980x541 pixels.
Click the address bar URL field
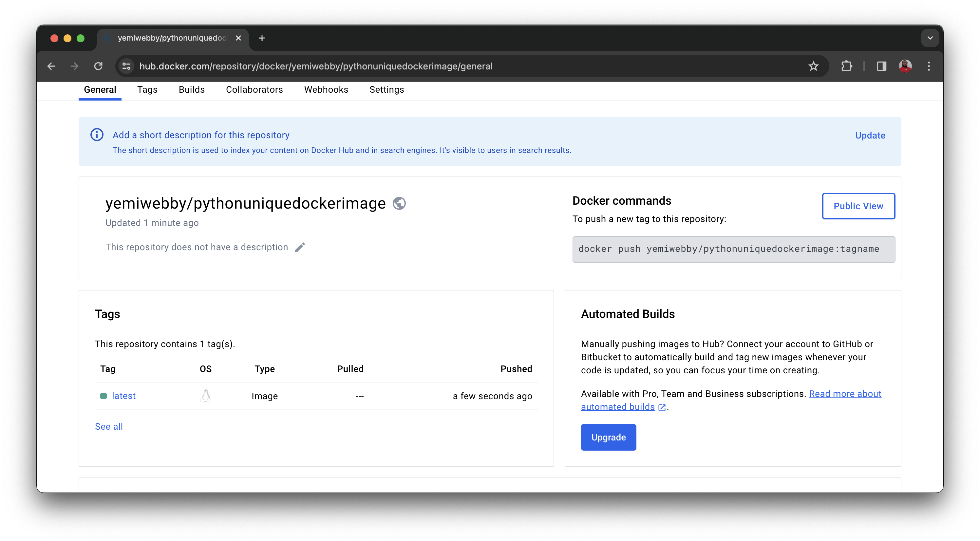point(316,66)
